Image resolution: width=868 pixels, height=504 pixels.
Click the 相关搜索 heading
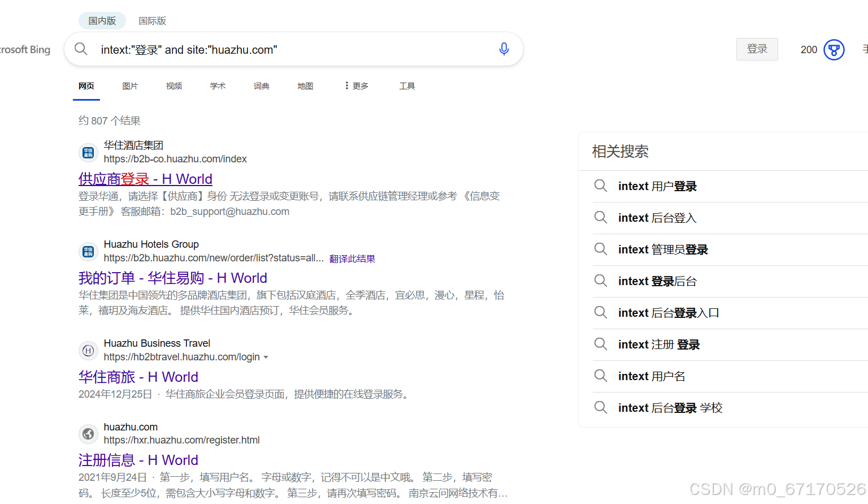coord(620,152)
